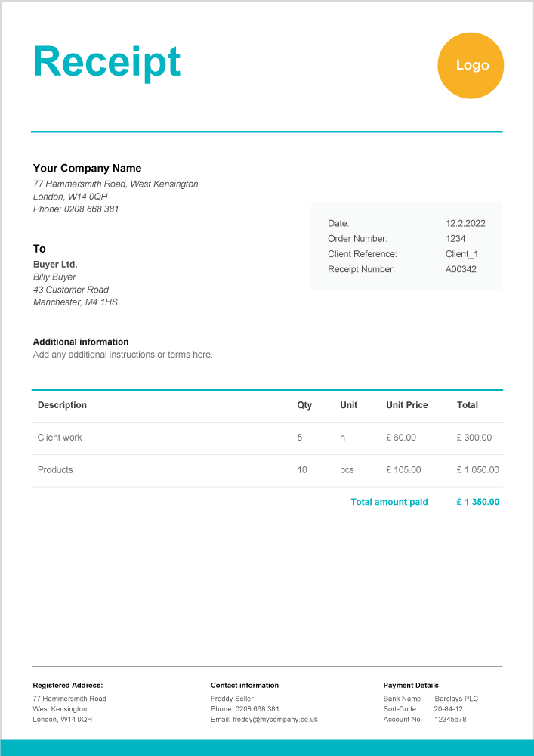This screenshot has width=534, height=756.
Task: Click the orange Logo circle
Action: click(x=471, y=66)
